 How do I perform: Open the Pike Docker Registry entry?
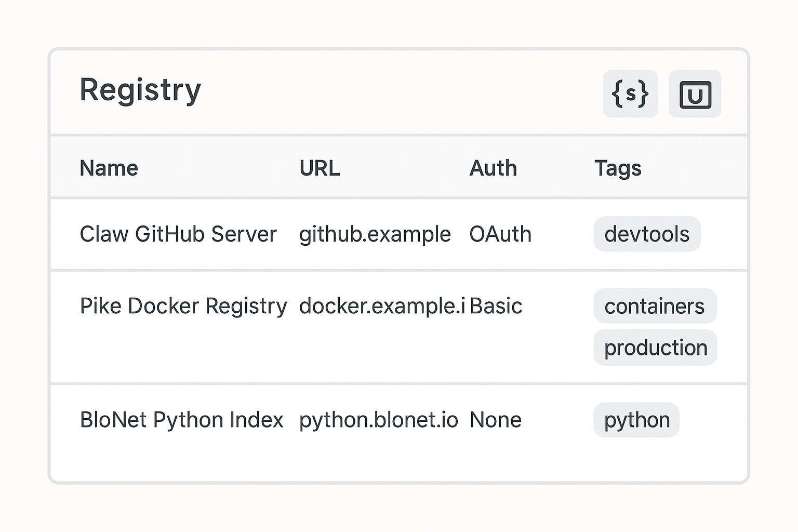click(183, 306)
